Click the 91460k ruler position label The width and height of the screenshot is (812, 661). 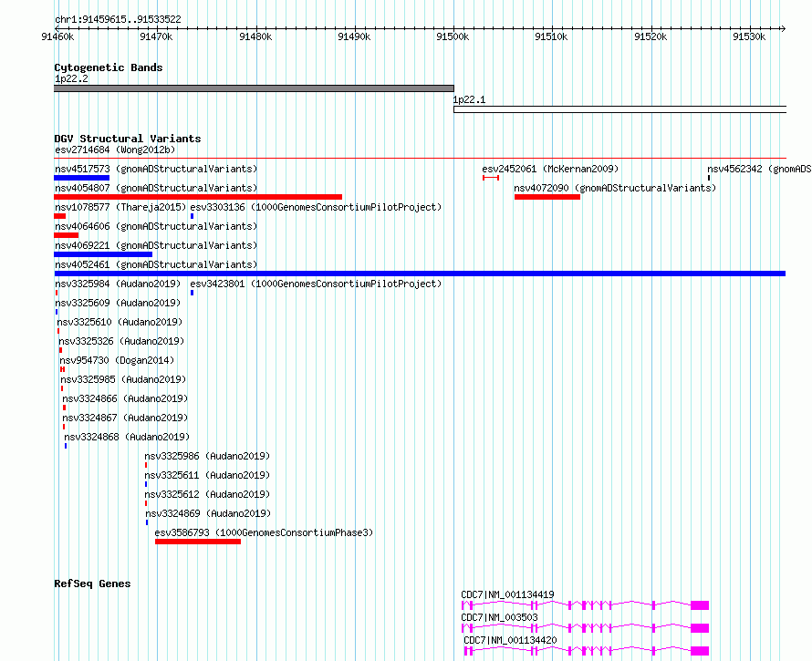point(57,36)
